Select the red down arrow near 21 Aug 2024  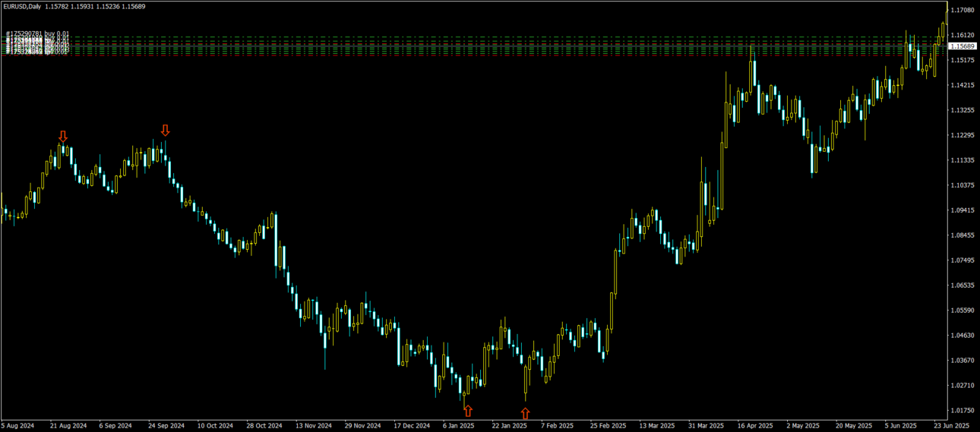click(x=63, y=137)
